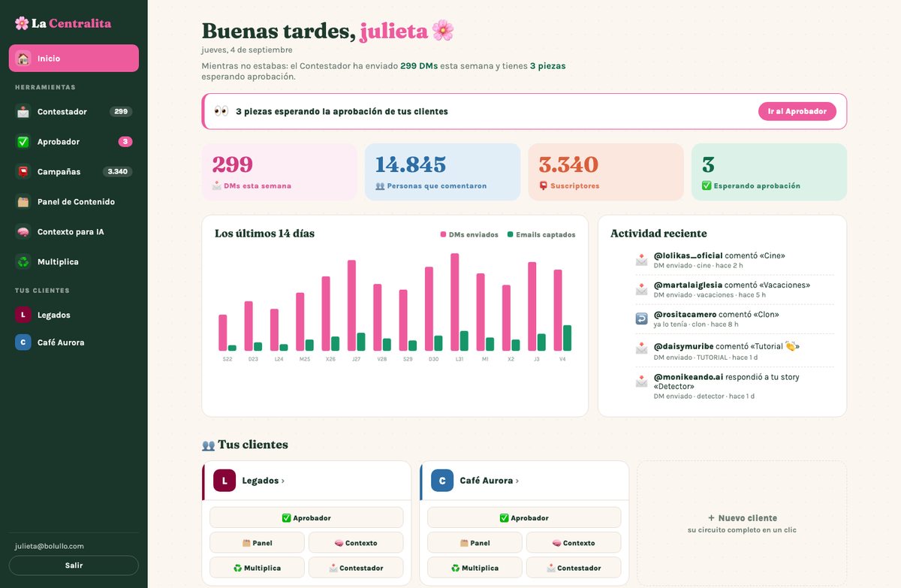Click the '3 Esperando aprobación' stat card
The image size is (901, 588).
pyautogui.click(x=769, y=172)
